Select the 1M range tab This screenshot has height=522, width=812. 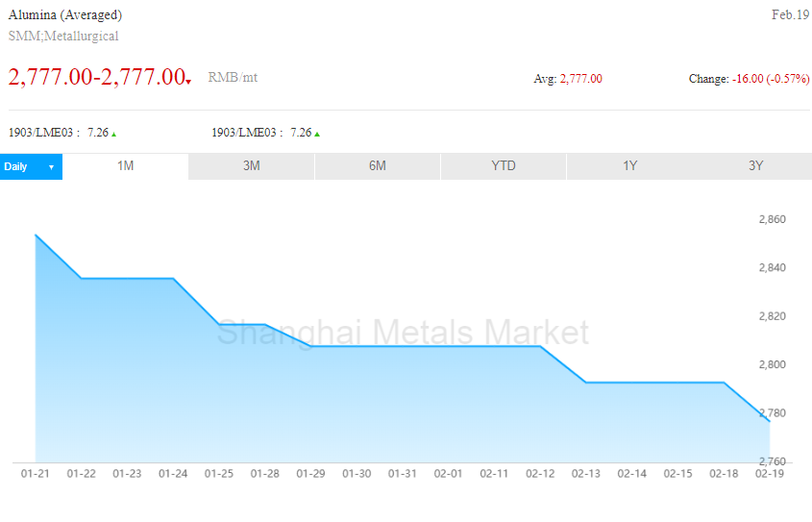(x=125, y=166)
